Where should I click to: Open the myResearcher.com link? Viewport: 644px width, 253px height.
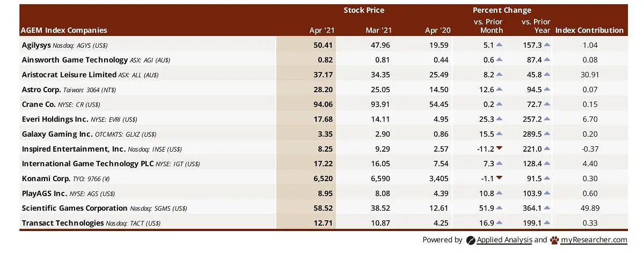(594, 240)
